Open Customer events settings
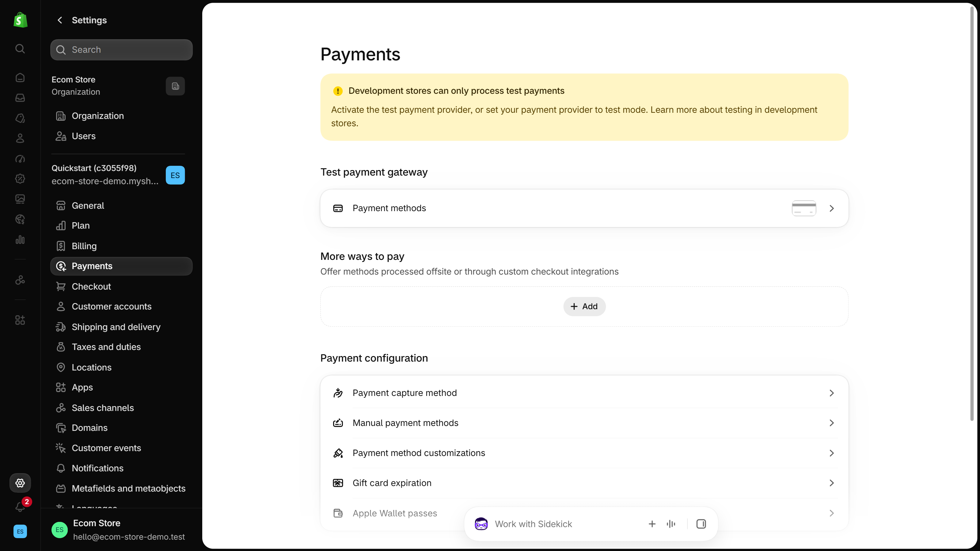 [x=121, y=448]
